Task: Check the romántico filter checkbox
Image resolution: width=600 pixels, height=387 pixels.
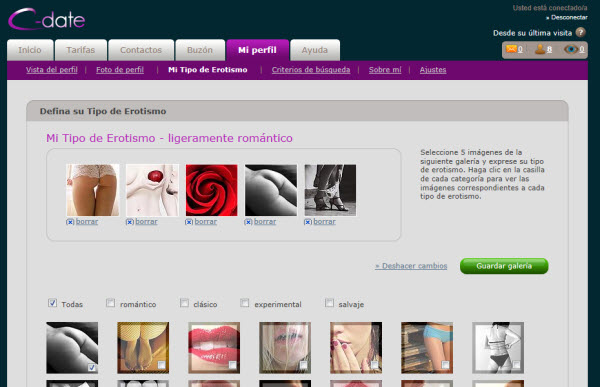Action: (x=110, y=303)
